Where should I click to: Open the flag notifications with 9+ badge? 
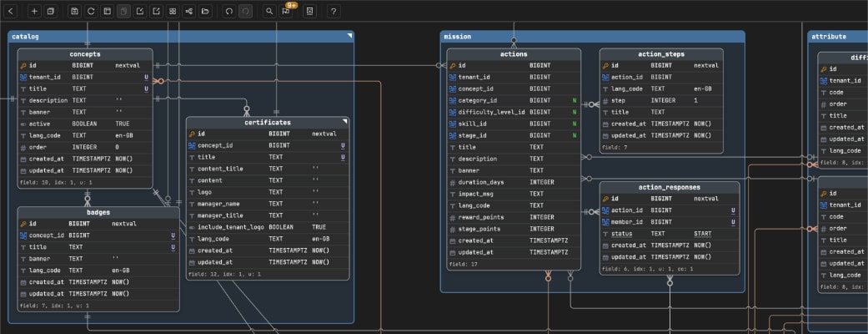[x=286, y=11]
